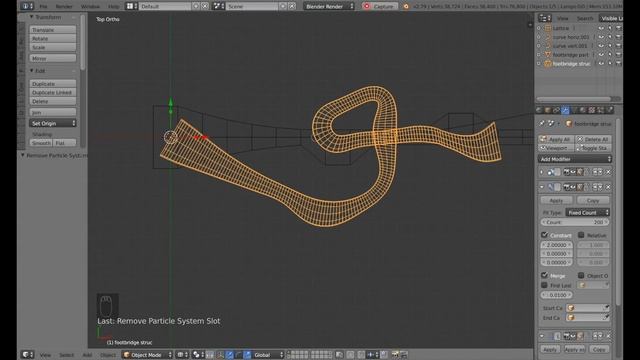The image size is (640, 360).
Task: Uncheck the Merge checkbox
Action: (544, 276)
